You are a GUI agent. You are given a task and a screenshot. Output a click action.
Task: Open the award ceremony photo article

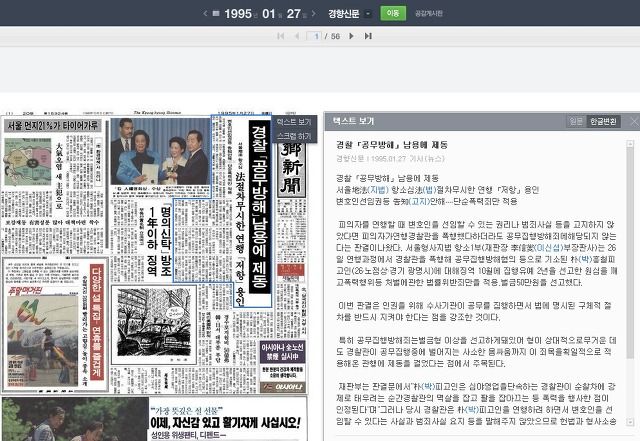160,151
